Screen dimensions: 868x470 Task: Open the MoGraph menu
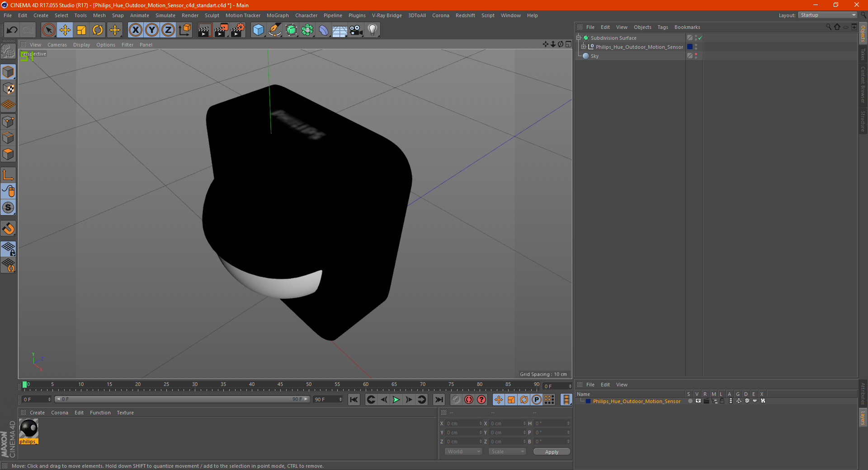point(278,15)
